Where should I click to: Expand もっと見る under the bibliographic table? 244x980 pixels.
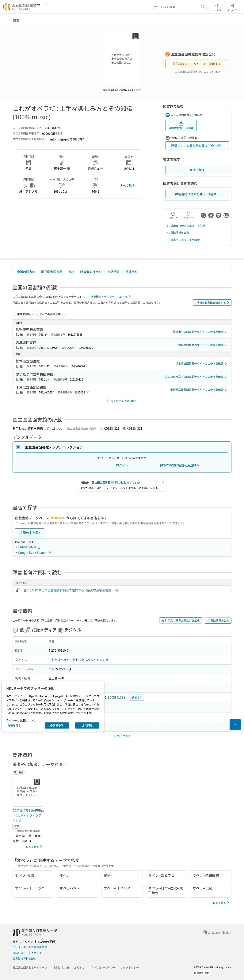[x=122, y=736]
